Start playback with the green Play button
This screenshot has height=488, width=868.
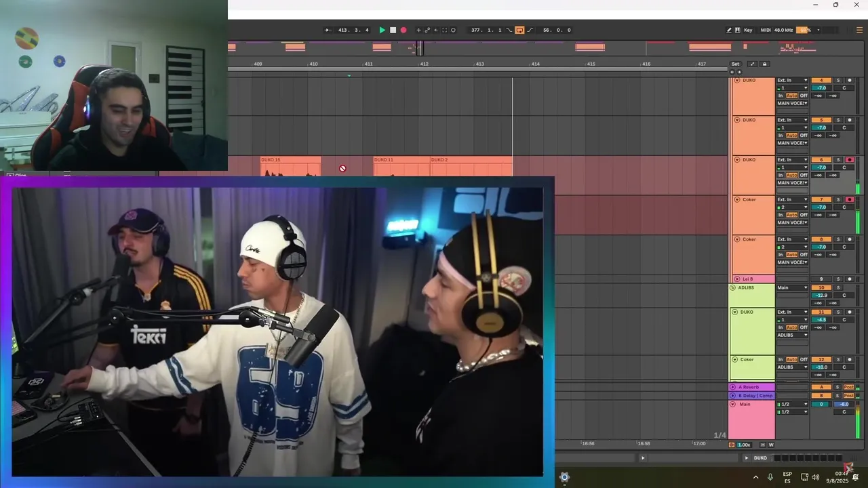(x=382, y=30)
